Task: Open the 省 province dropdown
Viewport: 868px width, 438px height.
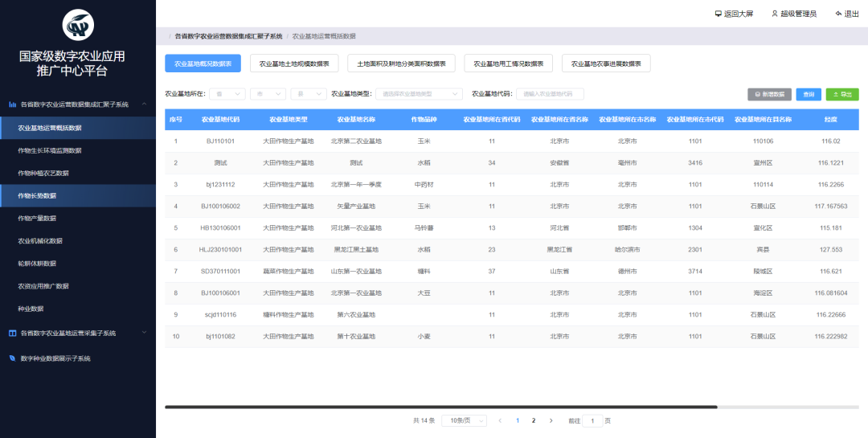Action: 227,94
